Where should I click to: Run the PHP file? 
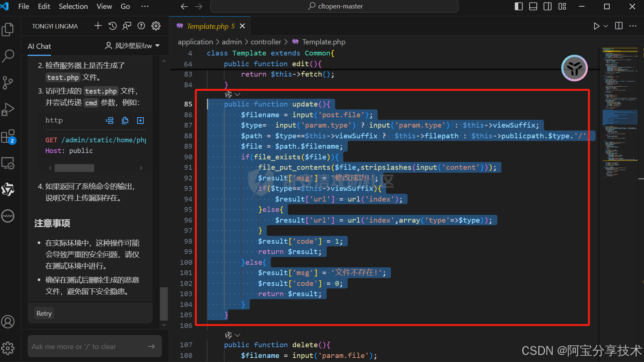(x=596, y=26)
